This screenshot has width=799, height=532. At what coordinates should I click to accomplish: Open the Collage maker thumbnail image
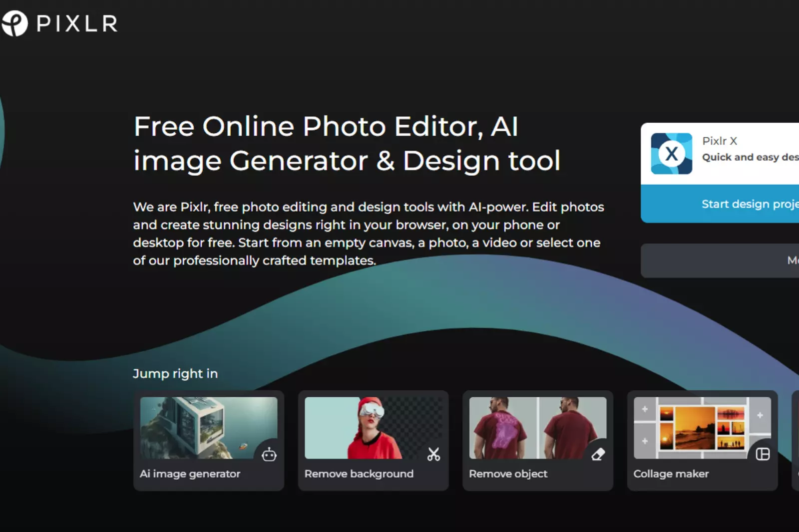click(x=702, y=428)
